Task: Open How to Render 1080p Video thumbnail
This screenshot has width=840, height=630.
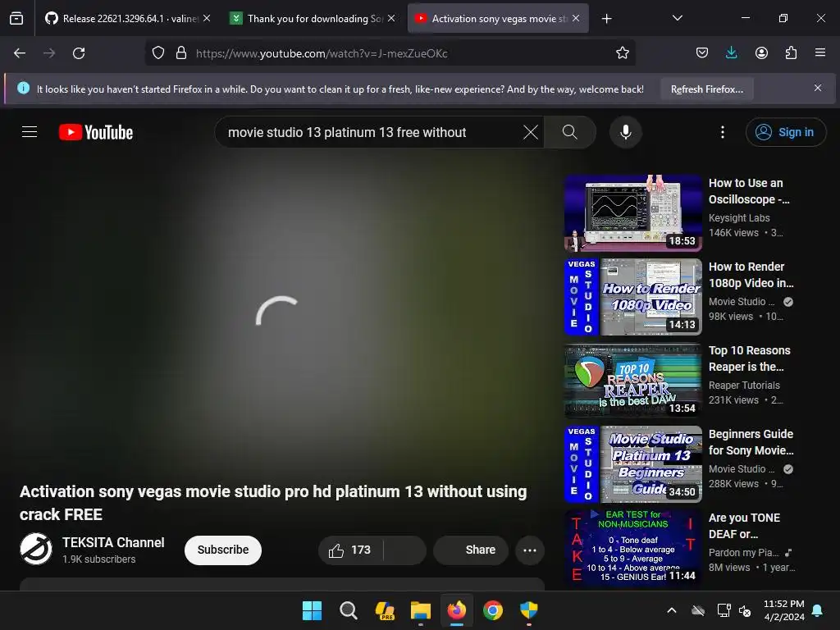Action: pyautogui.click(x=633, y=297)
